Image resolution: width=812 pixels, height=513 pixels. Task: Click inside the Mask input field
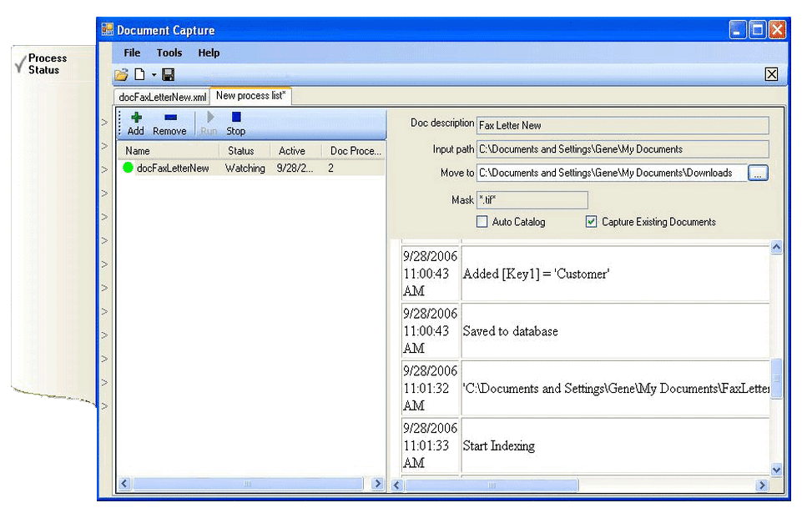(532, 200)
